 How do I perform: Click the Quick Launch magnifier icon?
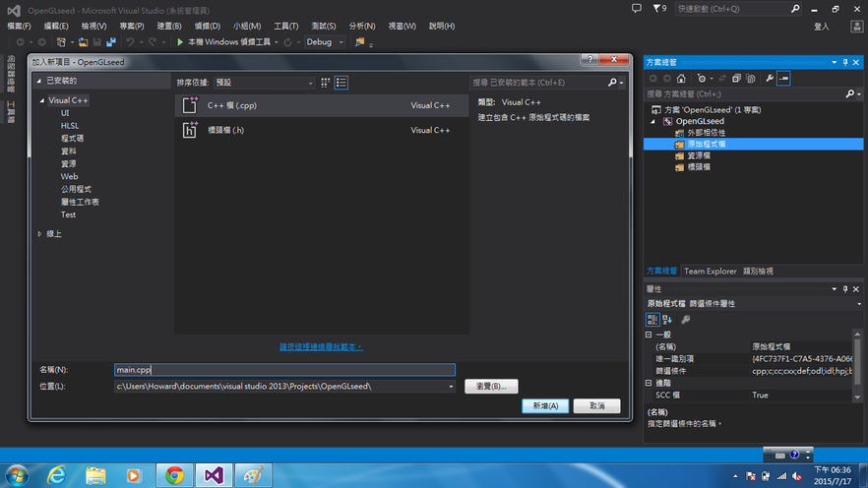(795, 8)
